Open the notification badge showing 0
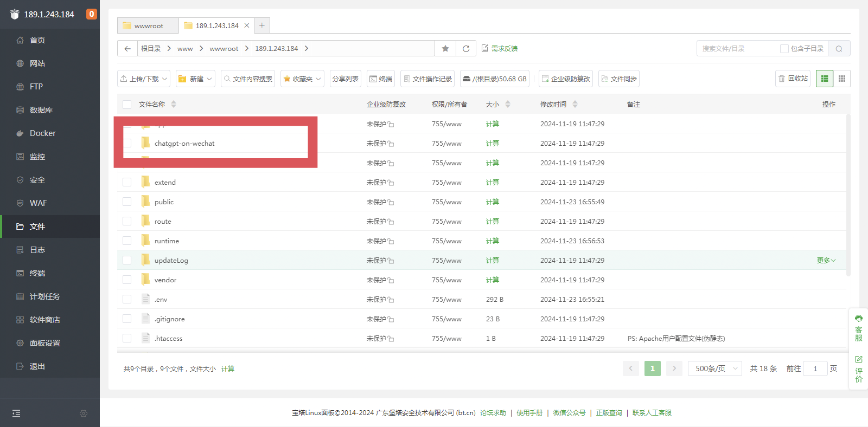This screenshot has width=868, height=427. [x=92, y=14]
